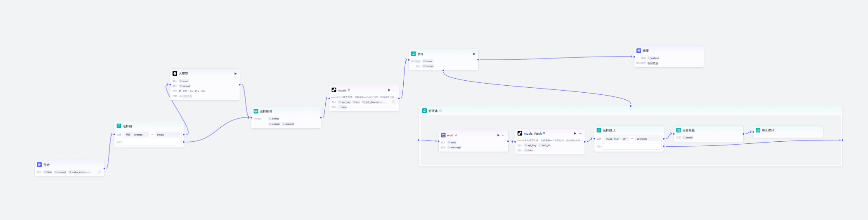The width and height of the screenshot is (868, 220).
Task: Click the 循环体 info icon
Action: 440,111
